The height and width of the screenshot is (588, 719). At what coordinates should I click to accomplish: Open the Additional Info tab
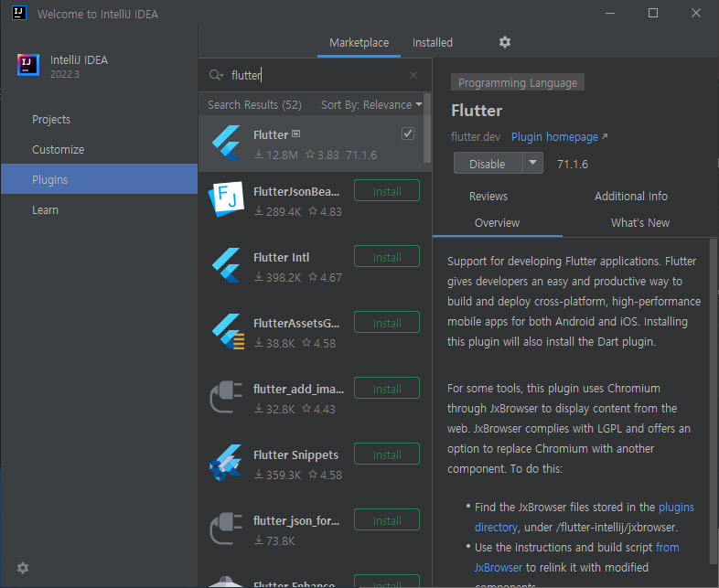[x=631, y=197]
